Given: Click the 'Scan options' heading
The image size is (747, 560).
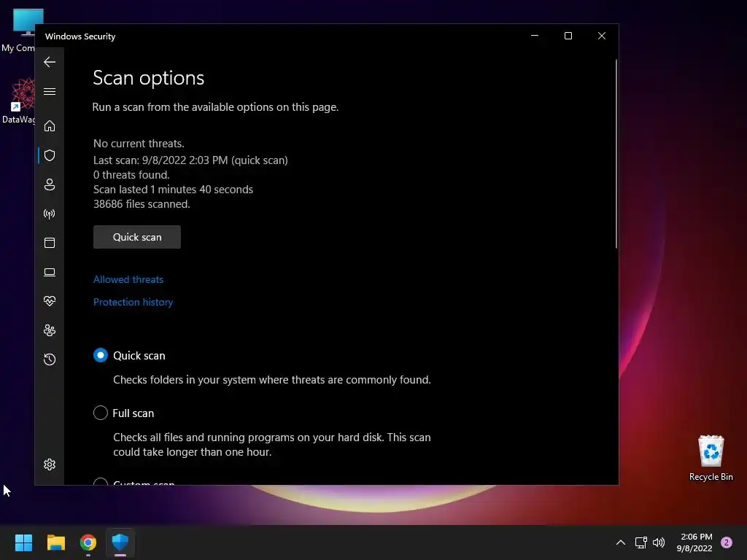Looking at the screenshot, I should click(148, 78).
